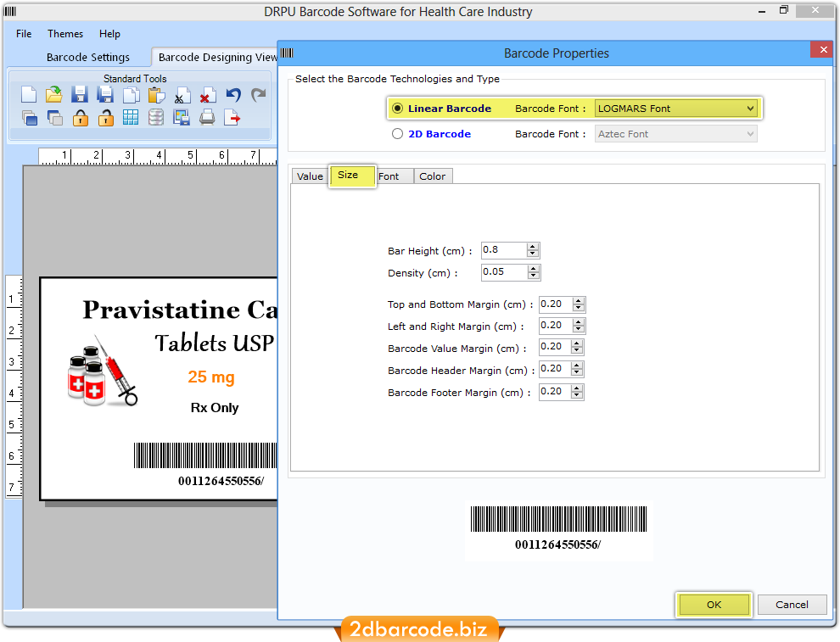
Task: Click the Top and Bottom Margin field
Action: pos(556,304)
